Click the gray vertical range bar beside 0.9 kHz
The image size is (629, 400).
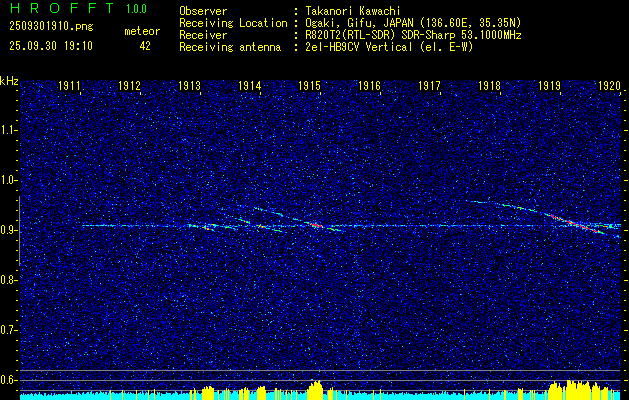point(19,231)
